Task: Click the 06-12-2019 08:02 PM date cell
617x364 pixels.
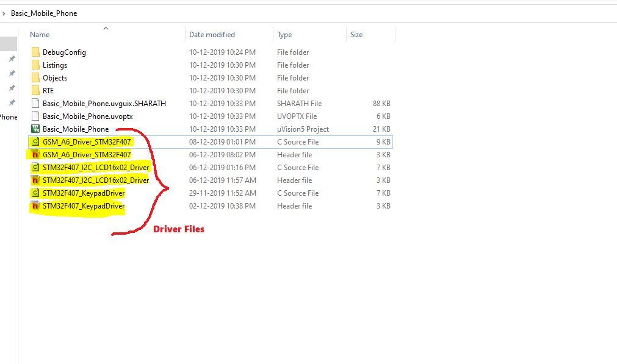Action: [222, 154]
